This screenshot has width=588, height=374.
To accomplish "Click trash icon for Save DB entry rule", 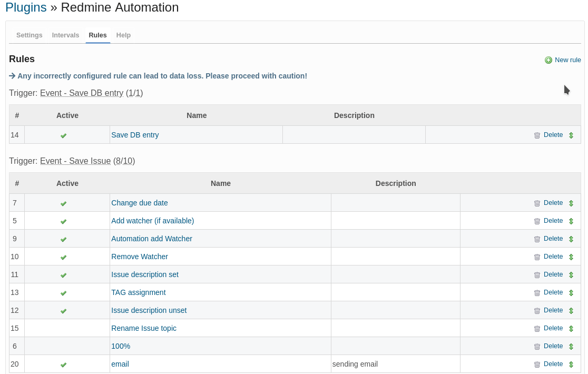I will click(537, 135).
